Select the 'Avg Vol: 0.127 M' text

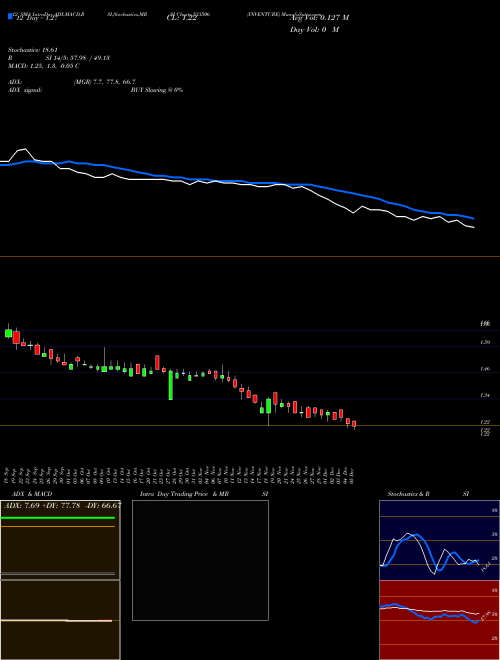(319, 18)
